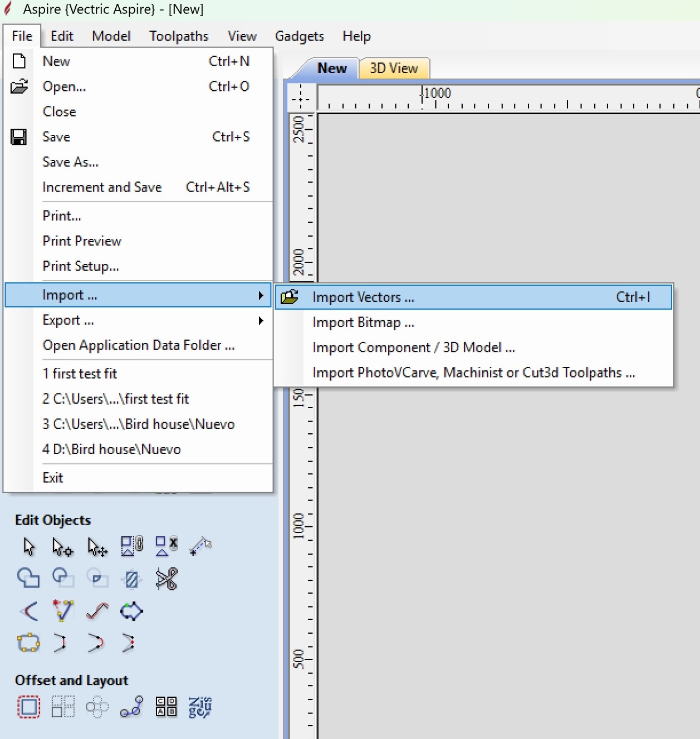Open Print Preview
Viewport: 700px width, 739px height.
138,241
